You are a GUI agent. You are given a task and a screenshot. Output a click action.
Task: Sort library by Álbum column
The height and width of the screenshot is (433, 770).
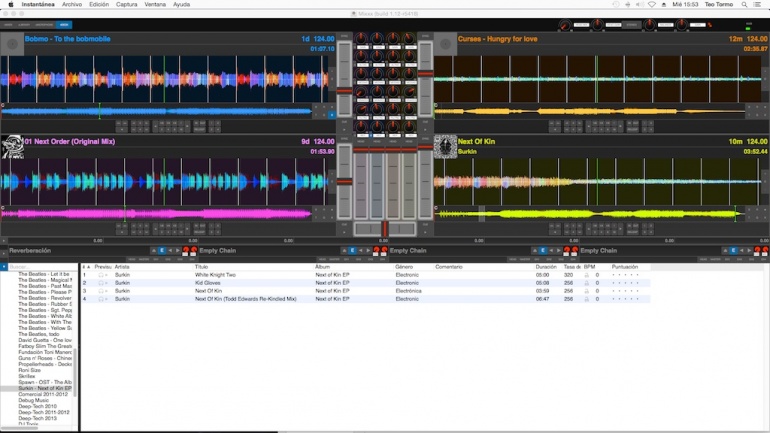click(x=323, y=267)
